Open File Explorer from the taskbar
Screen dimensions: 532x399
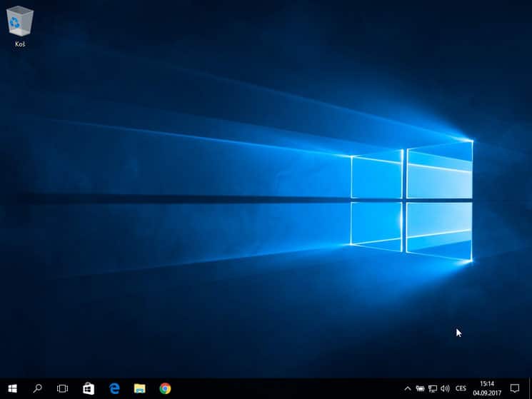[x=140, y=388]
